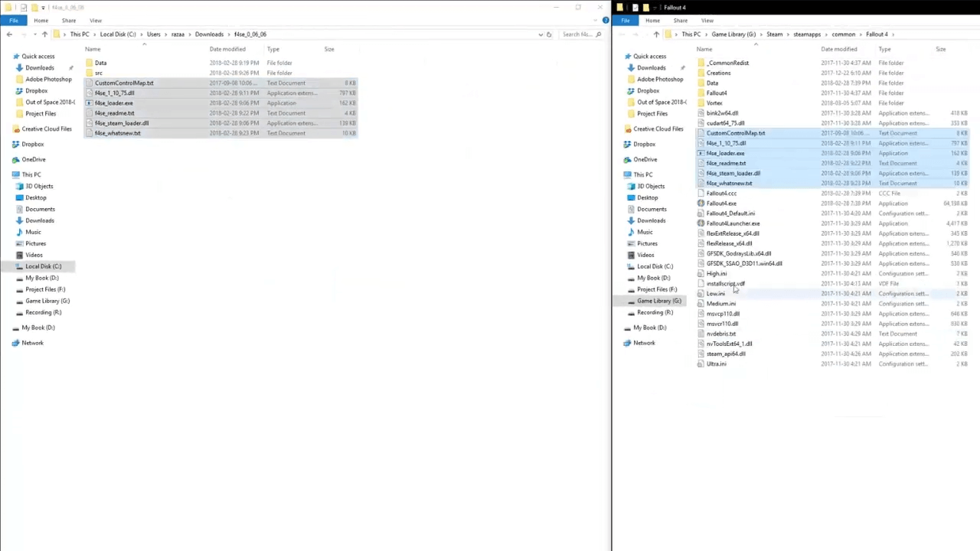Viewport: 980px width, 551px height.
Task: Go up one level in Fallout 4 window
Action: [656, 34]
